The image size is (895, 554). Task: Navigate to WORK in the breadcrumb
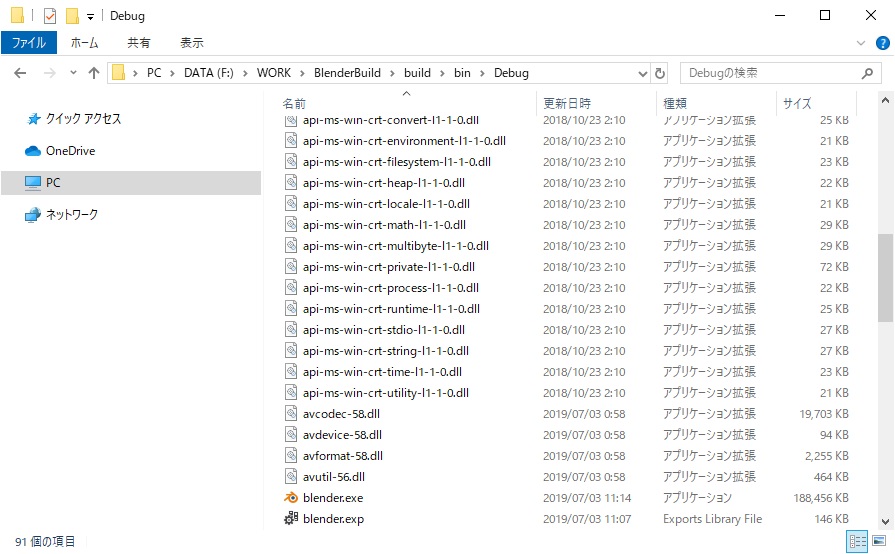(x=273, y=73)
